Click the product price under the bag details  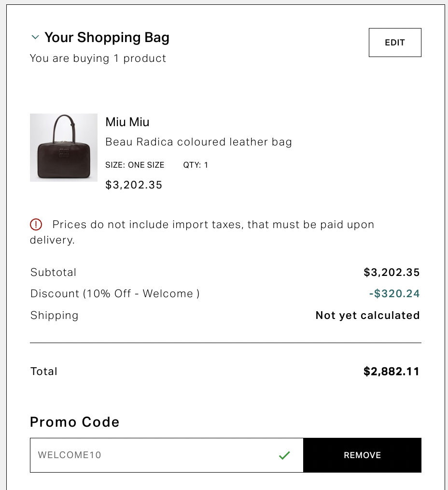pos(134,185)
